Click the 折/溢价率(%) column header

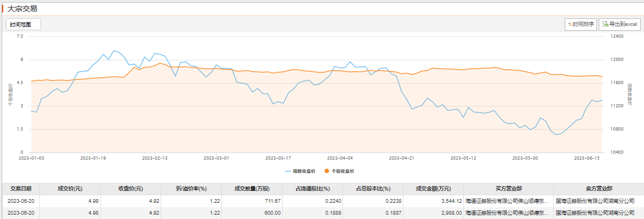click(x=191, y=189)
